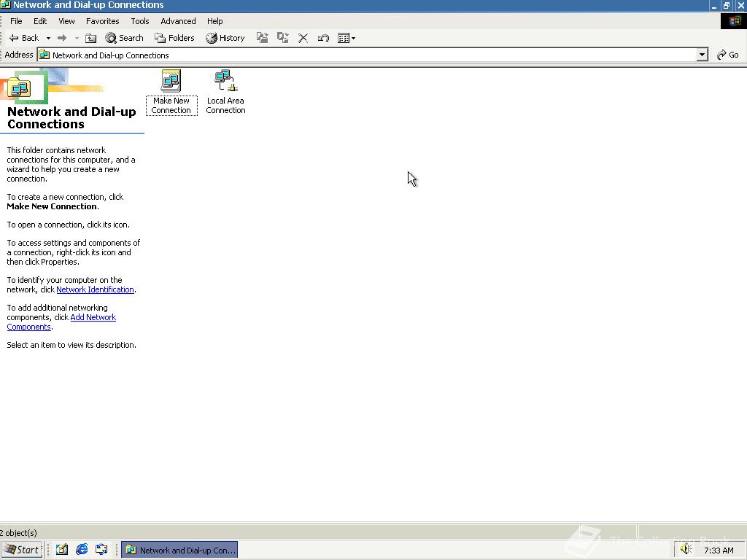Viewport: 747px width, 560px height.
Task: Click the Copy To toolbar icon
Action: [x=282, y=38]
